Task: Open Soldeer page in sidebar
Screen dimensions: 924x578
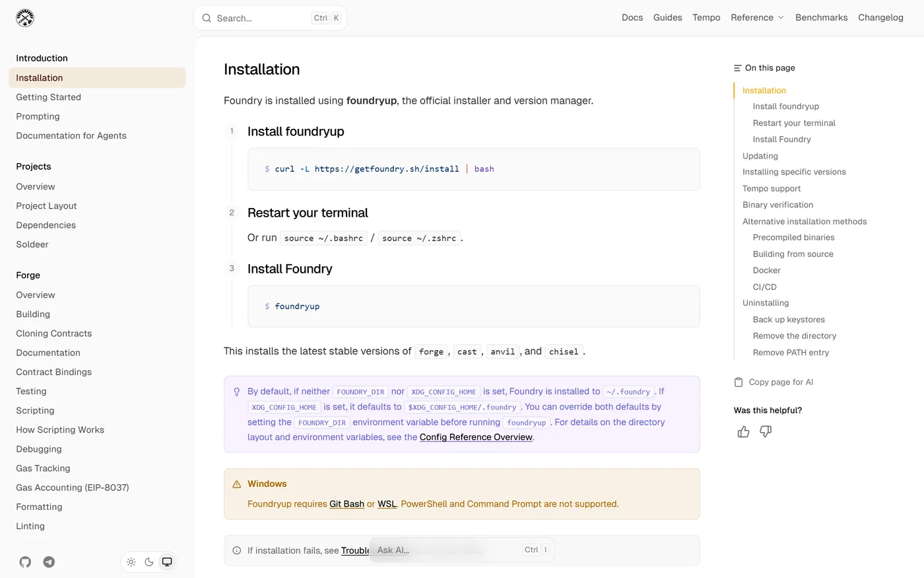Action: (x=32, y=244)
